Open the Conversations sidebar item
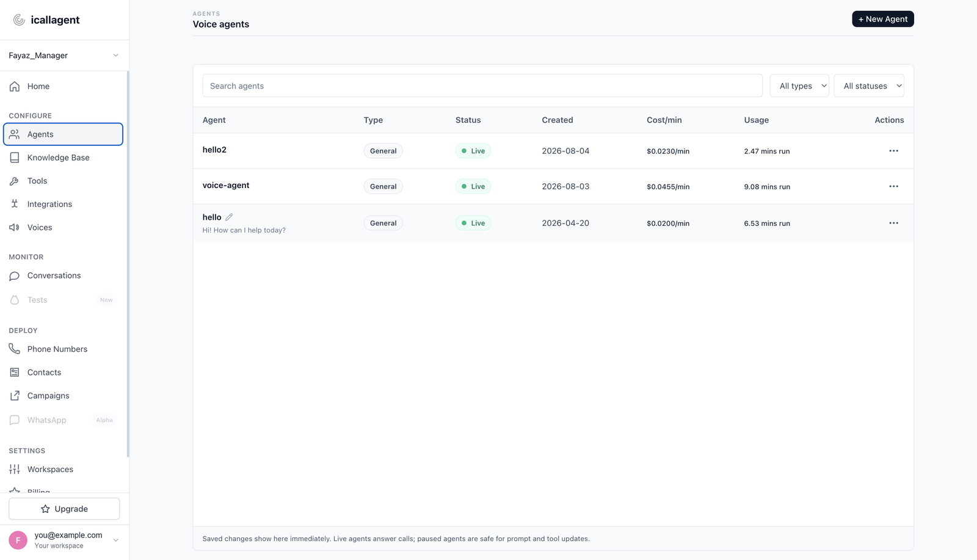 [x=64, y=276]
